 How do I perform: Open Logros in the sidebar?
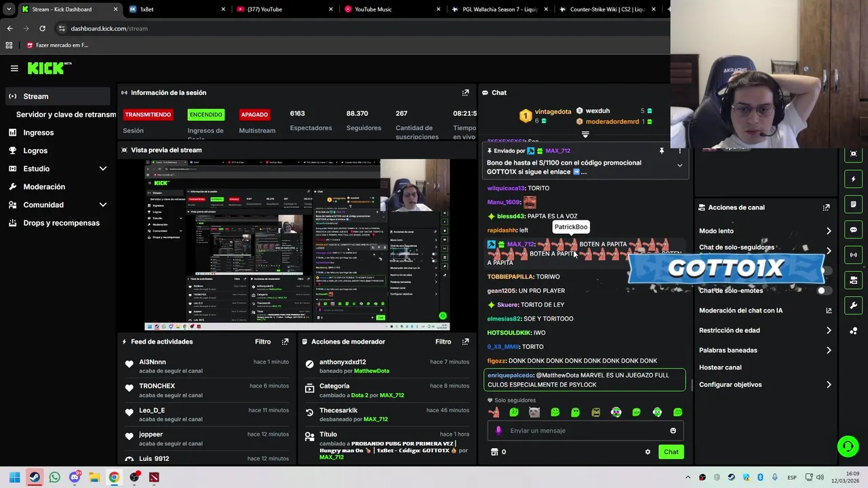[35, 150]
